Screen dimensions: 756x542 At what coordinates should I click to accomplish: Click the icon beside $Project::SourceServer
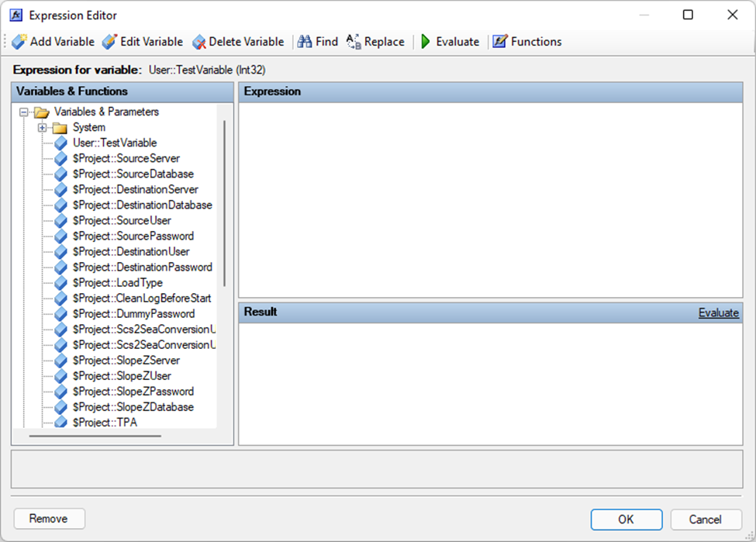tap(60, 158)
